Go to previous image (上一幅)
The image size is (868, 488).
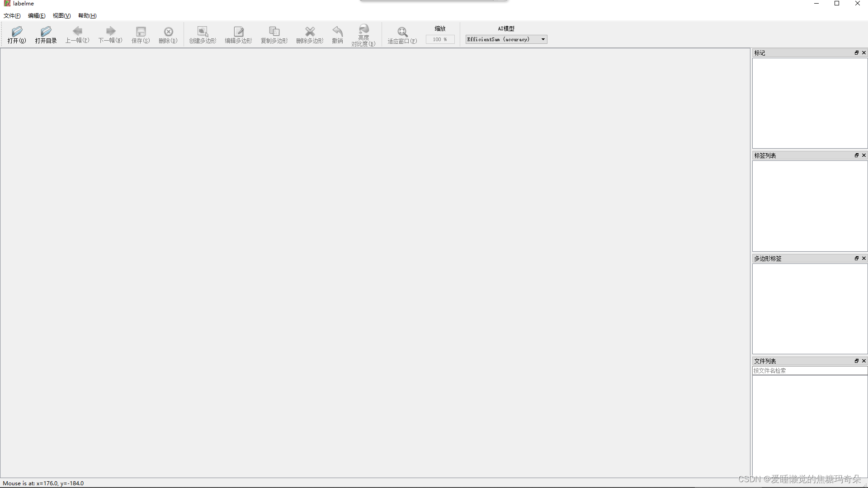77,31
